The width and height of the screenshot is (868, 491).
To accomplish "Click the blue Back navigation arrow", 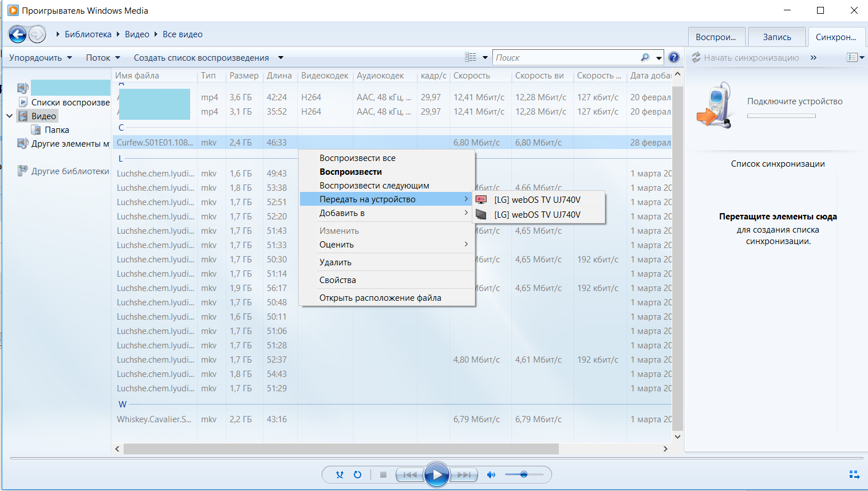I will (x=18, y=34).
